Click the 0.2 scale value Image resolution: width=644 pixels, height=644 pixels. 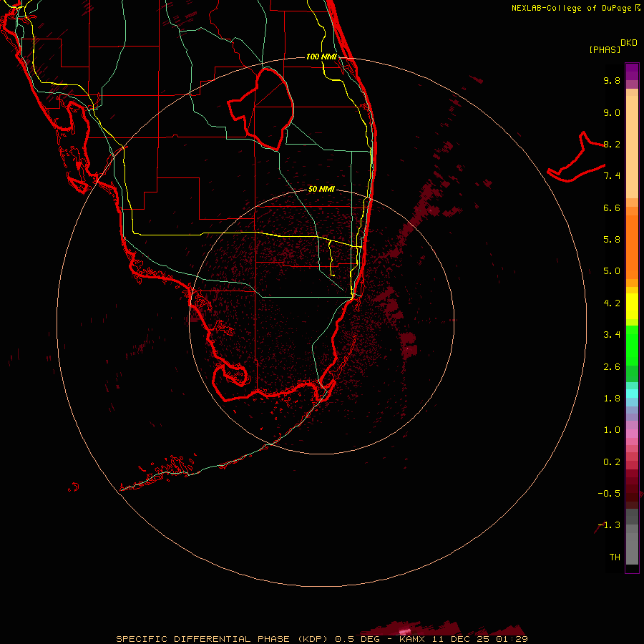(x=612, y=462)
